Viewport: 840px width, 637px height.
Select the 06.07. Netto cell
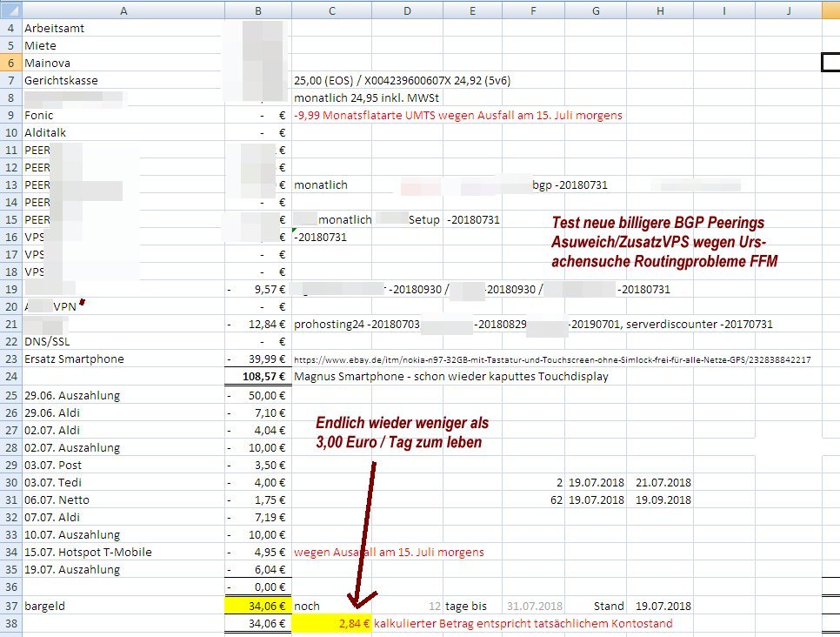click(x=122, y=500)
